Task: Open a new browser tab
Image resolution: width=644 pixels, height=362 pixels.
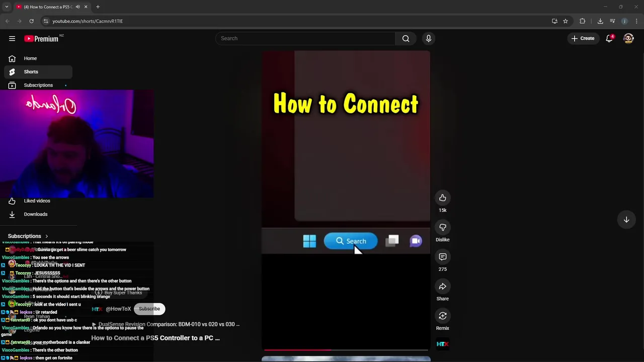Action: [98, 7]
